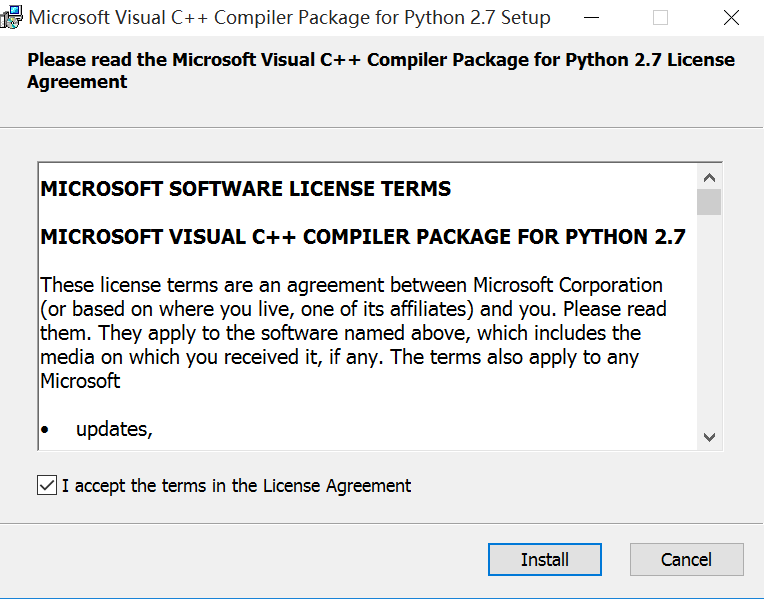
Task: Click the installer icon in the title bar
Action: click(11, 18)
